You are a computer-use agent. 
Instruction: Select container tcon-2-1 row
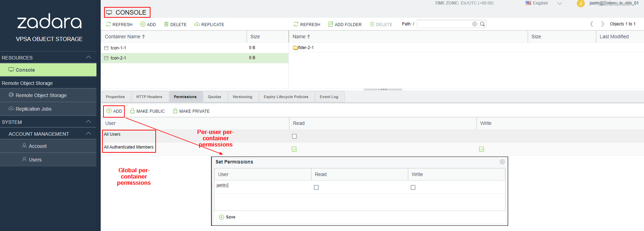click(195, 58)
